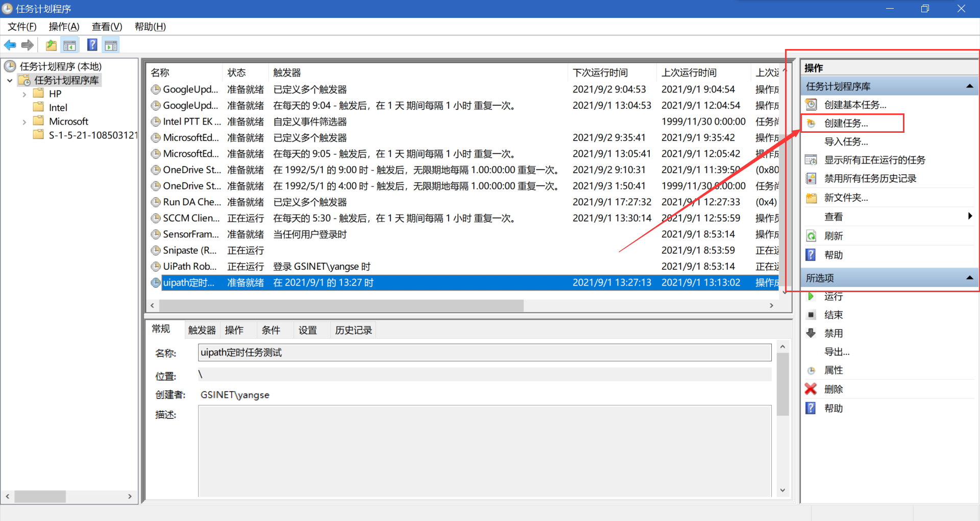Open help via blue question mark toolbar icon
Screen dimensions: 980x521
tap(92, 44)
